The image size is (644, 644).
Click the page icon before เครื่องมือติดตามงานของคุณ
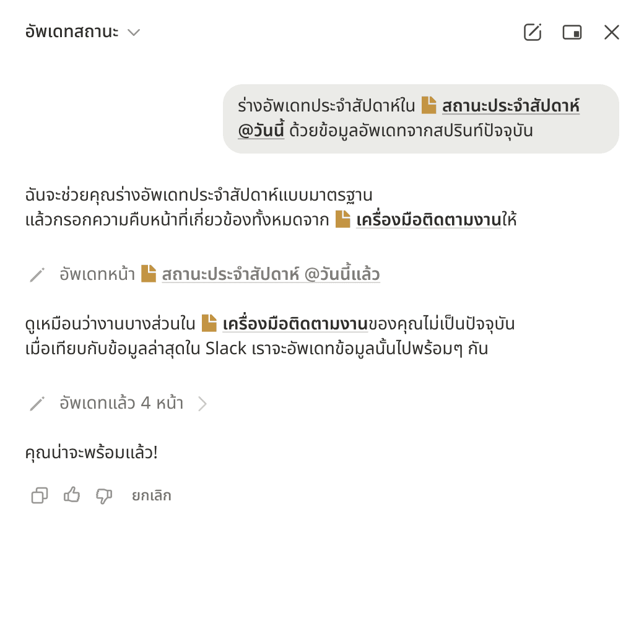[209, 323]
